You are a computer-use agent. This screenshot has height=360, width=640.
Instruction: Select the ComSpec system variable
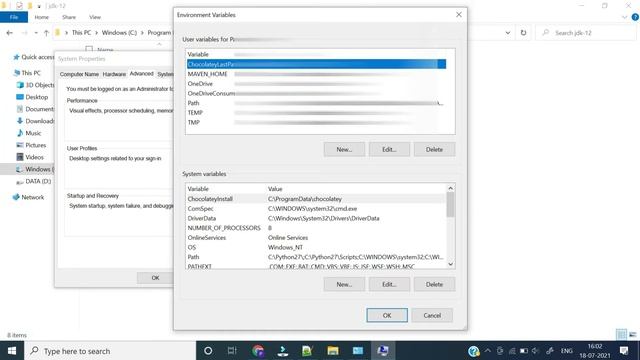(x=316, y=209)
